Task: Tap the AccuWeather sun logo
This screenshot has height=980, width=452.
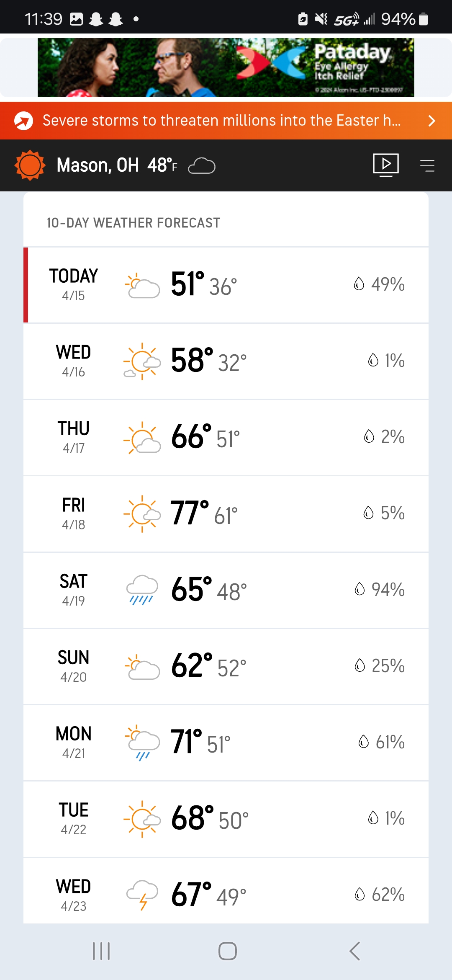Action: 30,165
